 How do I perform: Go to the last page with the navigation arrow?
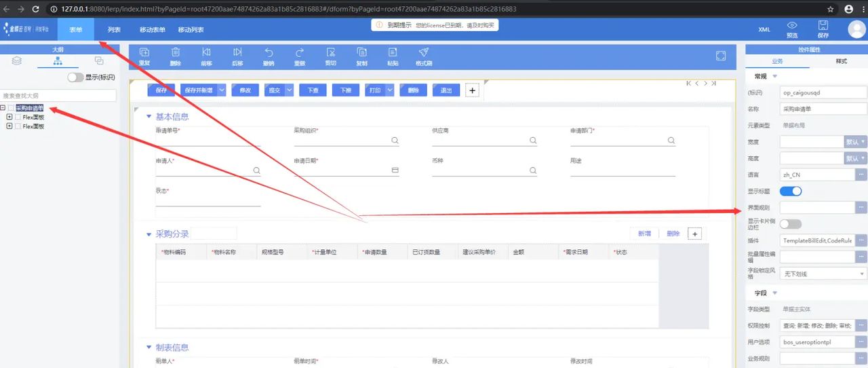(714, 83)
